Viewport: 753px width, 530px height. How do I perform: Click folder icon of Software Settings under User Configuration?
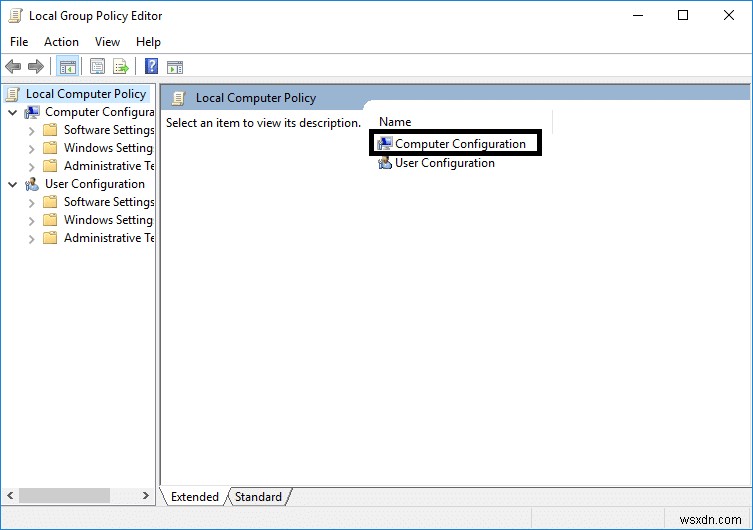[x=50, y=202]
